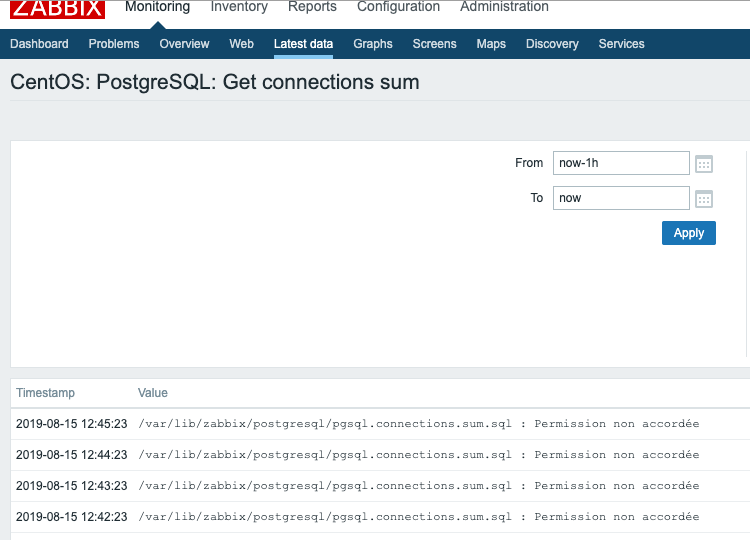750x540 pixels.
Task: Open the Maps tab
Action: [491, 44]
